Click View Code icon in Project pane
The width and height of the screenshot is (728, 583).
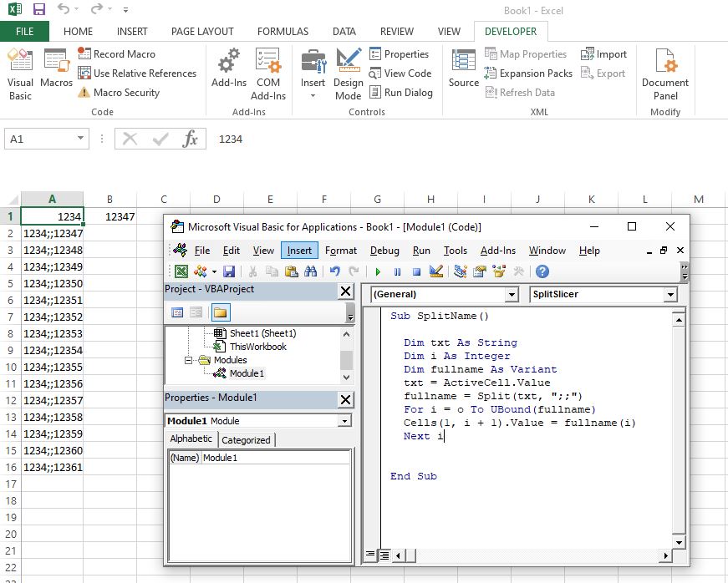point(177,312)
